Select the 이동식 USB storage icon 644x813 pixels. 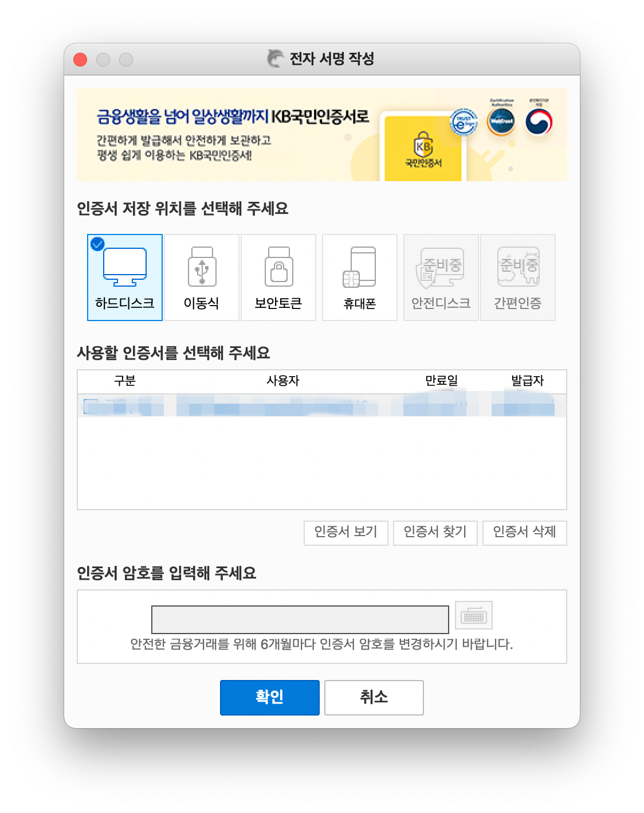(x=202, y=277)
